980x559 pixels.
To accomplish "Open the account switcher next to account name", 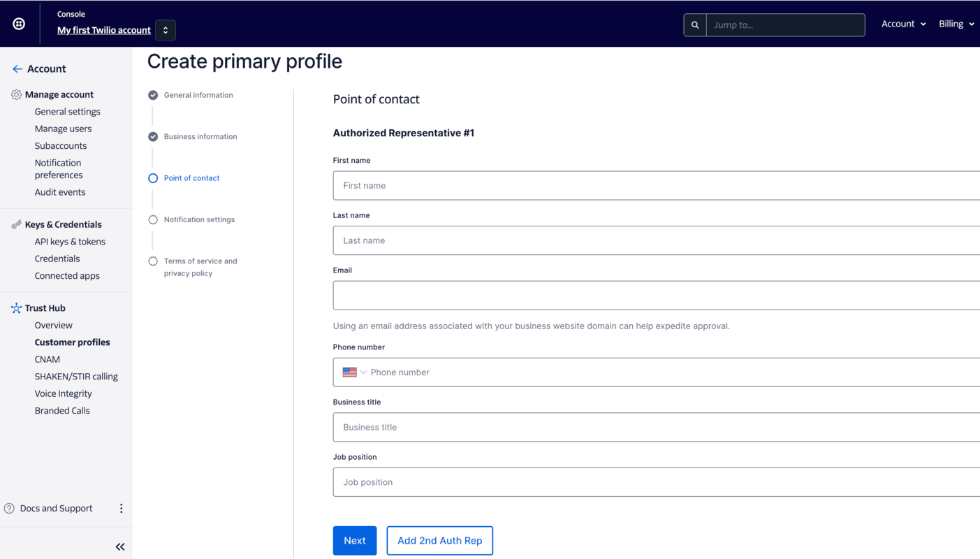I will click(165, 30).
